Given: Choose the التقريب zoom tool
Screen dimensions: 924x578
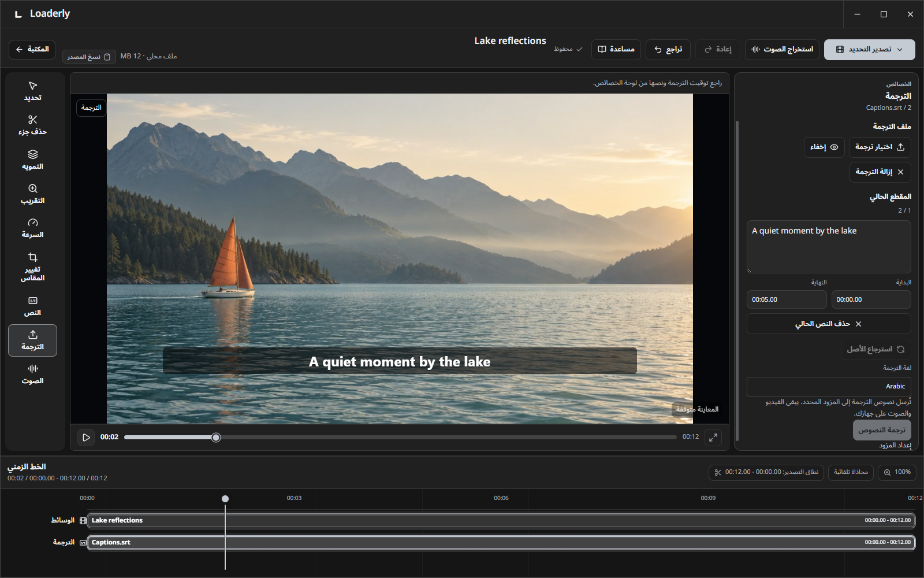Looking at the screenshot, I should [32, 194].
